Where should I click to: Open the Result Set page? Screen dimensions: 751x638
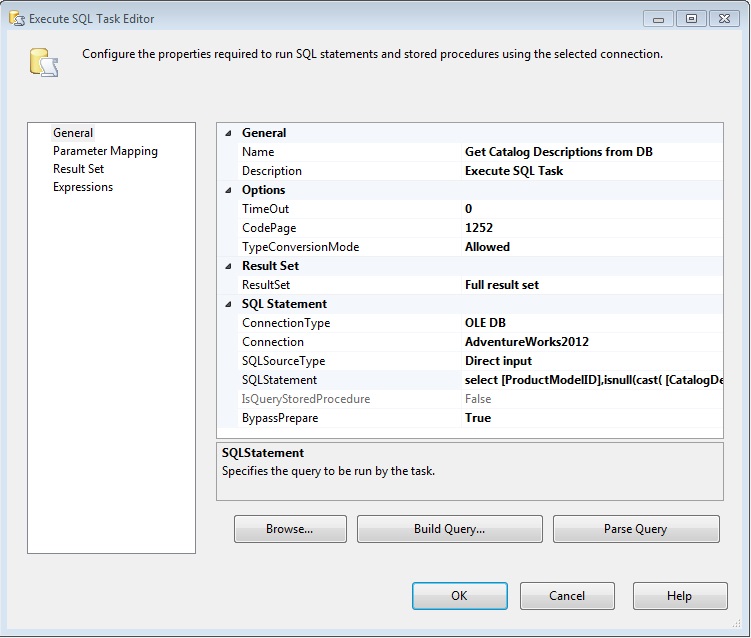pyautogui.click(x=78, y=169)
